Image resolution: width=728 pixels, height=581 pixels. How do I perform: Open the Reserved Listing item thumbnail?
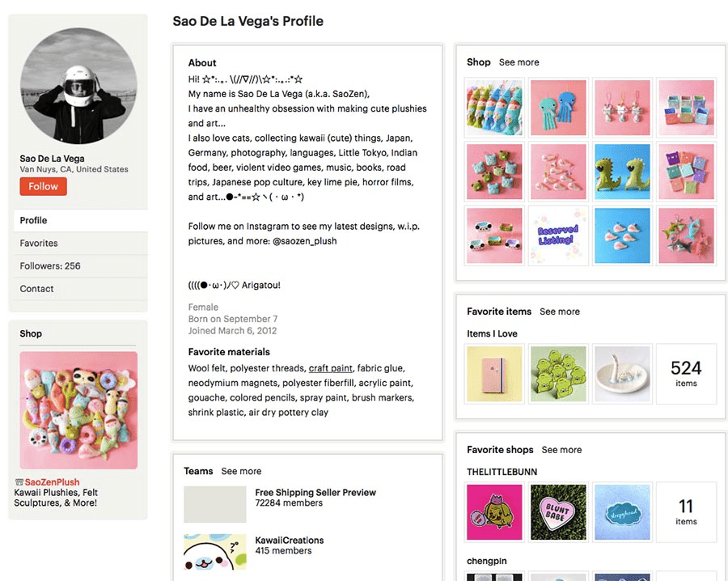tap(558, 235)
